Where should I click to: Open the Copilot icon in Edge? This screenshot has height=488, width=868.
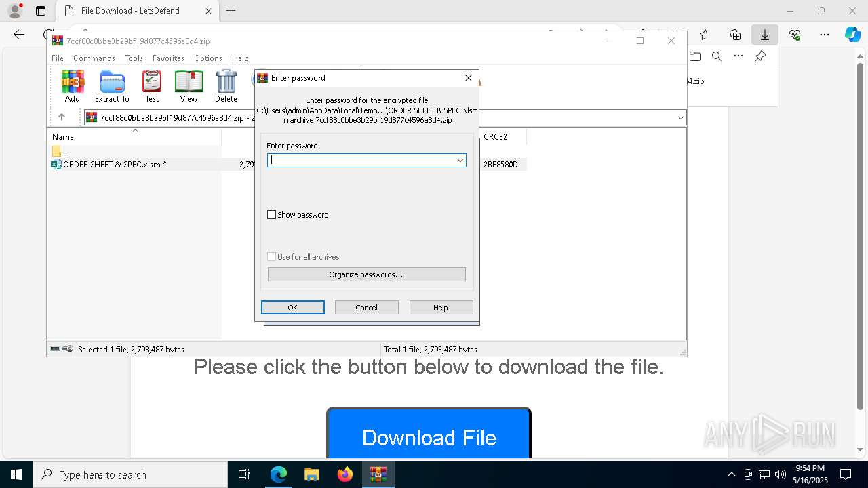pos(852,35)
